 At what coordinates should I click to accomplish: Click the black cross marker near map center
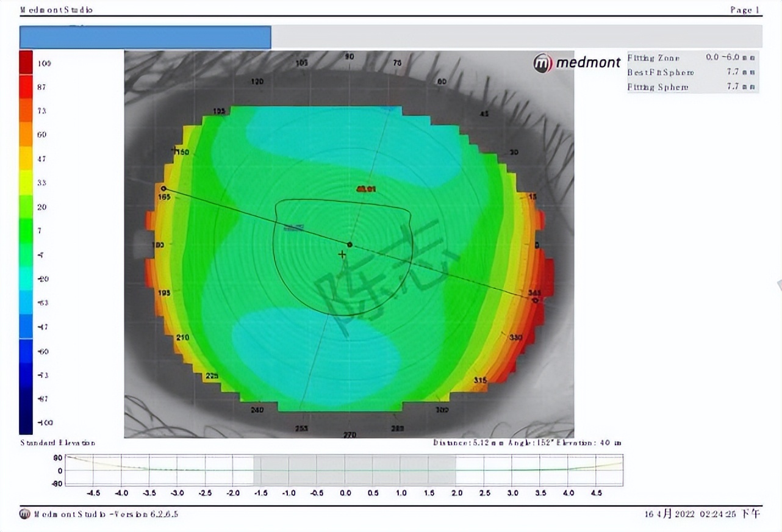point(342,254)
